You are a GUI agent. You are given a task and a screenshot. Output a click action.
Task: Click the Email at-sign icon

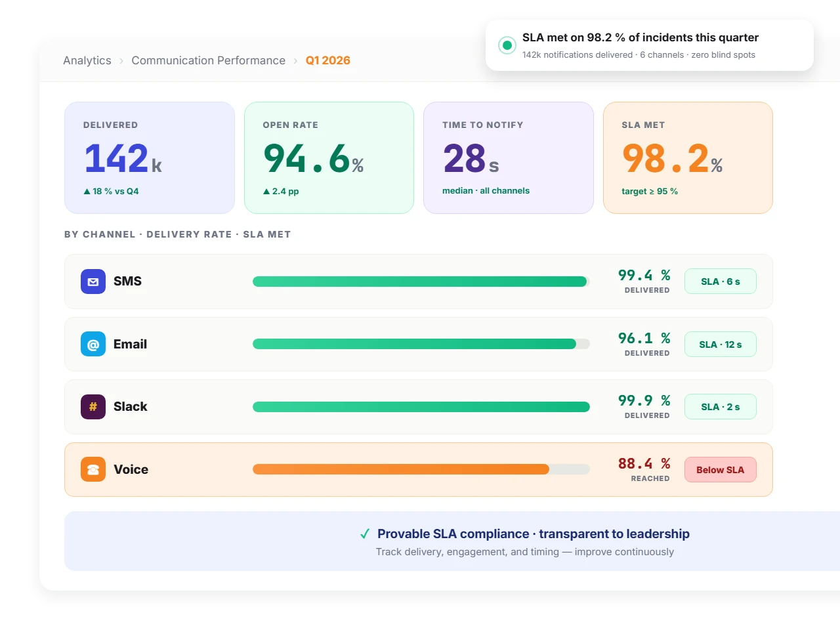93,344
